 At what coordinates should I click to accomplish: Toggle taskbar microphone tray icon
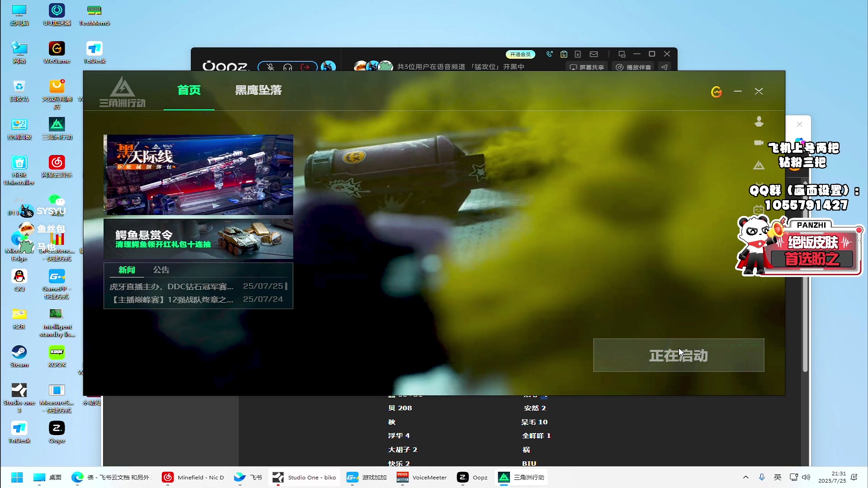coord(762,477)
